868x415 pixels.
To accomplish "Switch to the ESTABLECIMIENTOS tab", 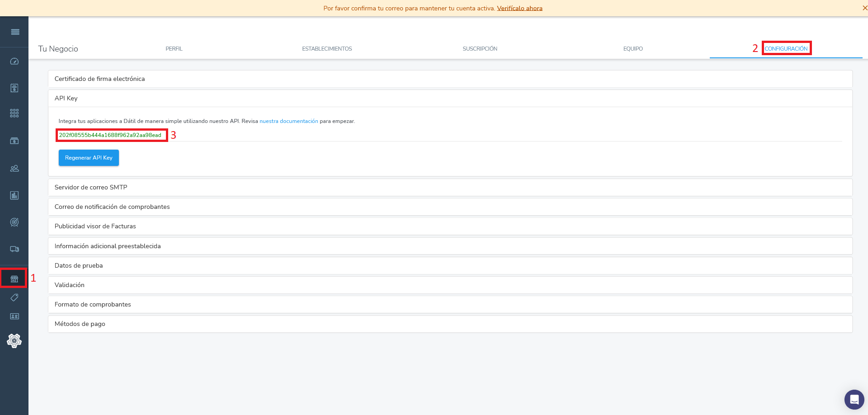I will click(327, 49).
